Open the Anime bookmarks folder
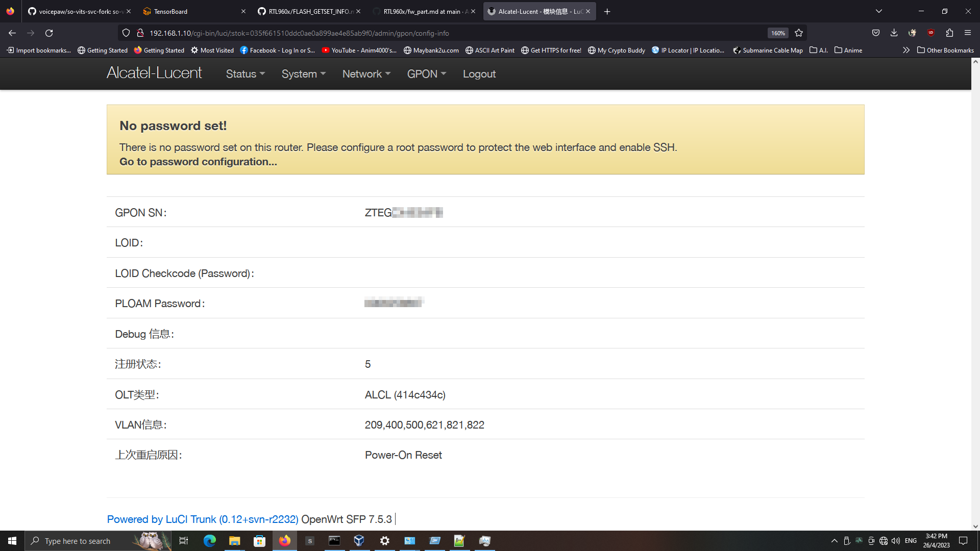The height and width of the screenshot is (551, 980). click(848, 50)
